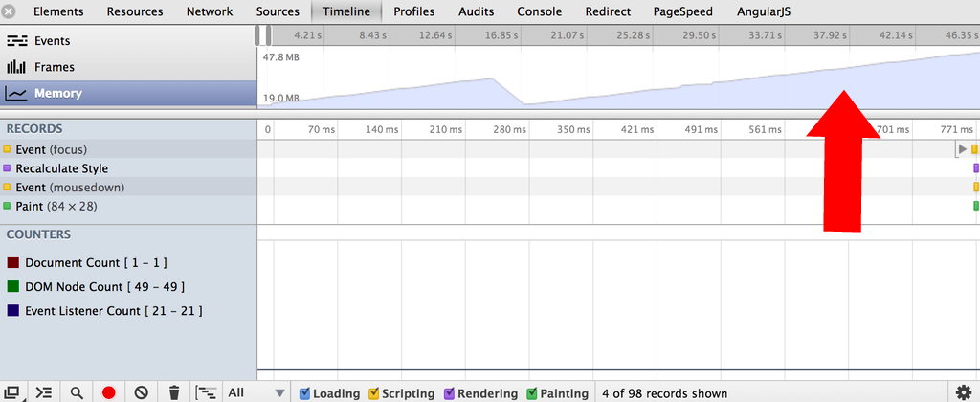Select the Recalculate Style record
This screenshot has height=402, width=980.
(x=61, y=168)
